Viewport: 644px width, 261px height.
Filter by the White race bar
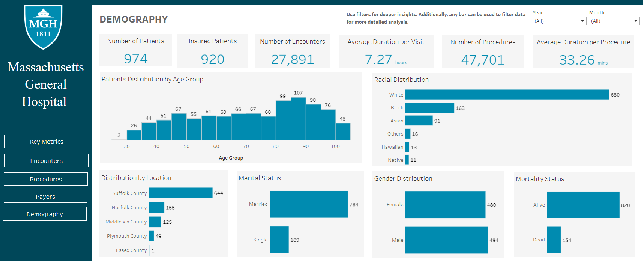pos(507,95)
